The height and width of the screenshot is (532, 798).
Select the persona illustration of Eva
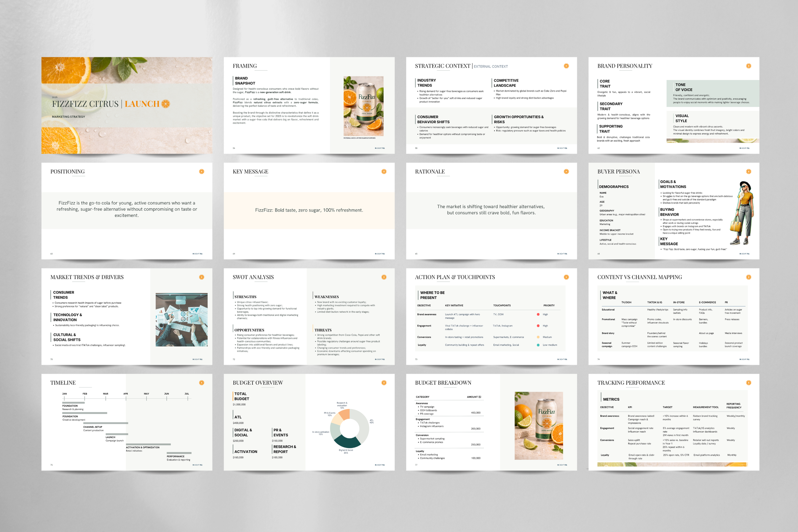(742, 213)
